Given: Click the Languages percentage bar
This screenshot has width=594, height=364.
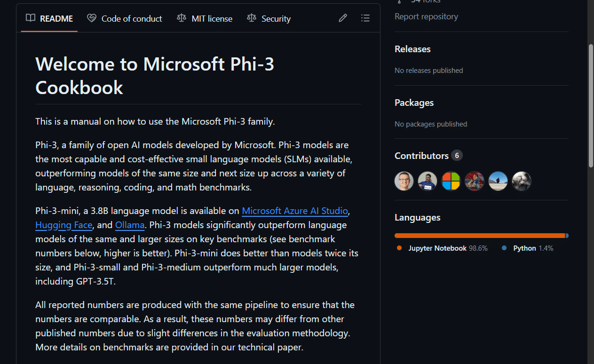Looking at the screenshot, I should point(481,235).
